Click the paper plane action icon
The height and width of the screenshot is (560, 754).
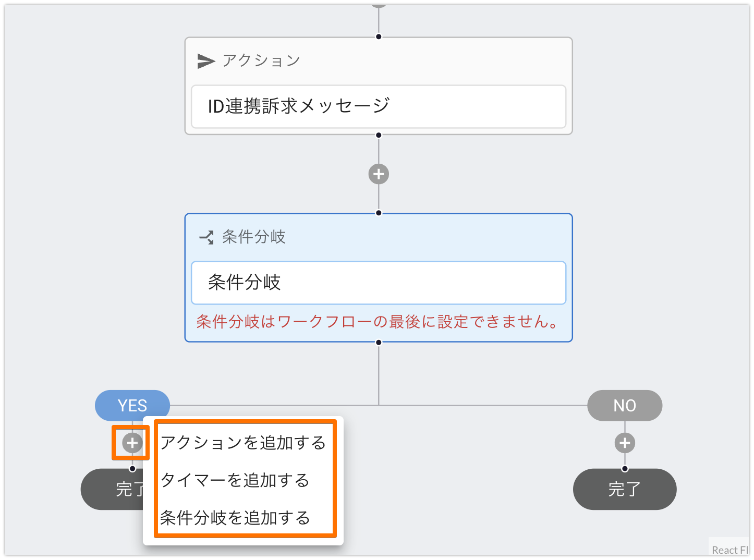pos(206,61)
